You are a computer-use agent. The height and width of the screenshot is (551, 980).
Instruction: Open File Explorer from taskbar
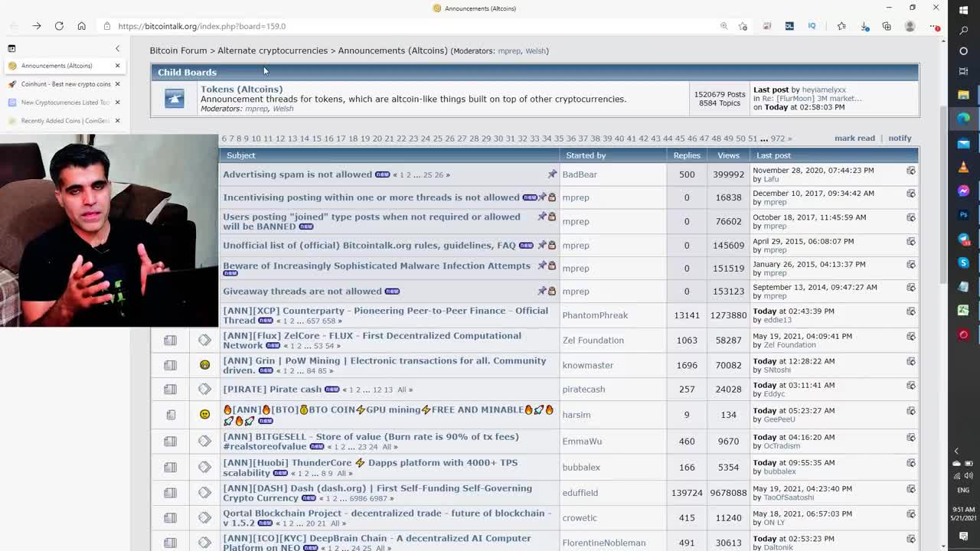[963, 95]
